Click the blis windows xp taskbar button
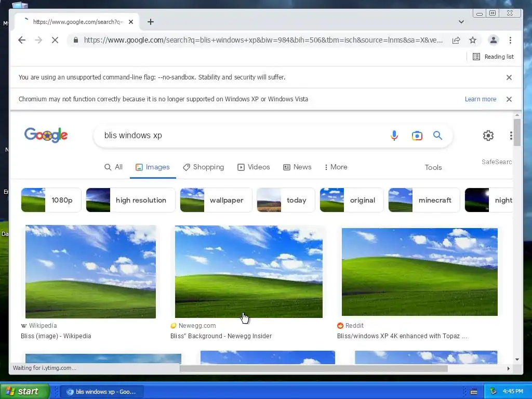532x399 pixels. click(x=102, y=392)
